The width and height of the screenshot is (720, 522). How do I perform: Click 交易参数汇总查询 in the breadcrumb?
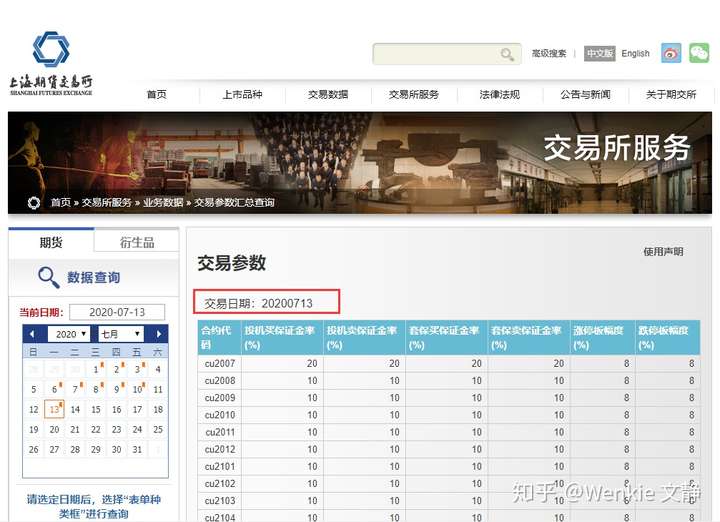coord(234,202)
